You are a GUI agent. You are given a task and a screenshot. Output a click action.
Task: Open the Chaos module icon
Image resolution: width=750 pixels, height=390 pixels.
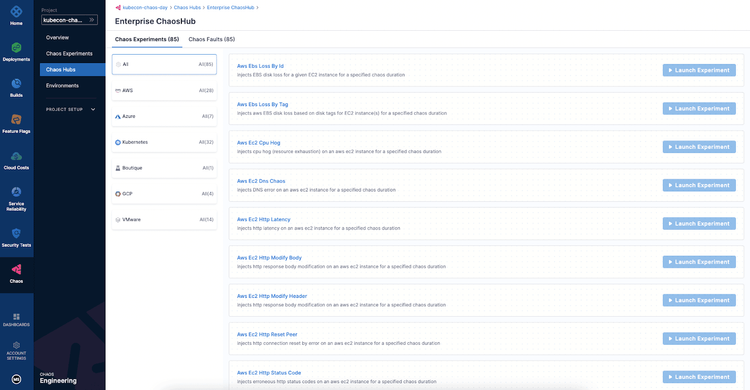(16, 269)
